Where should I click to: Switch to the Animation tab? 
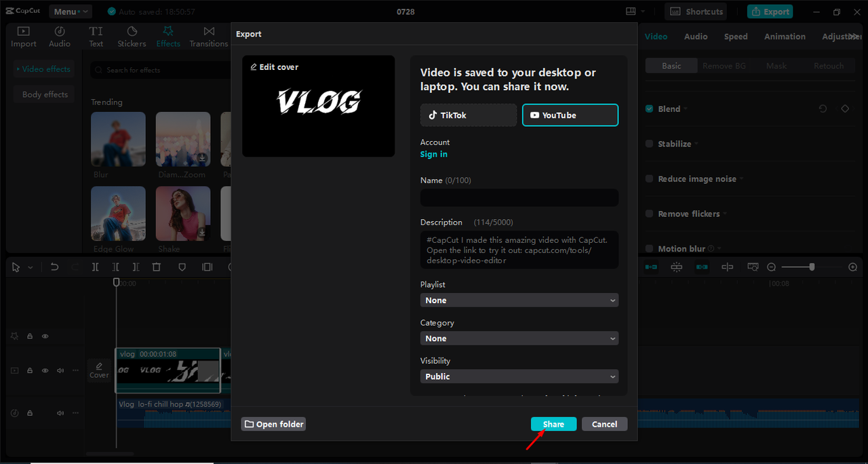point(785,37)
